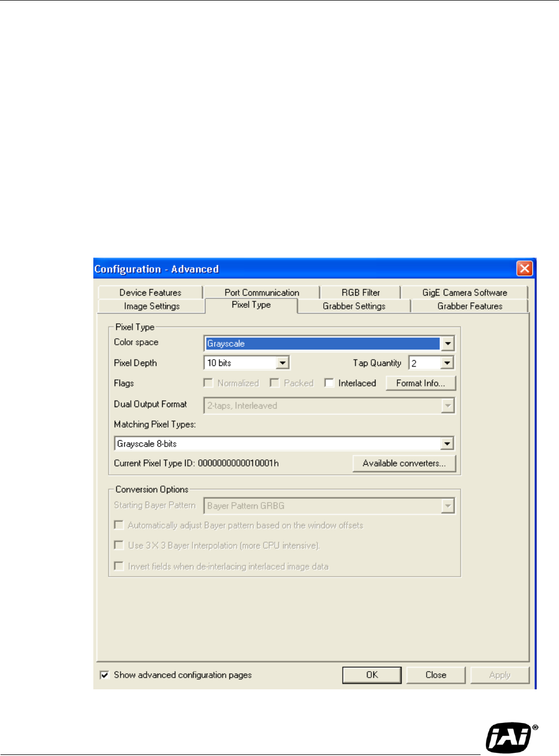Screen dimensions: 559x756
Task: Click the Apply button
Action: (x=500, y=675)
